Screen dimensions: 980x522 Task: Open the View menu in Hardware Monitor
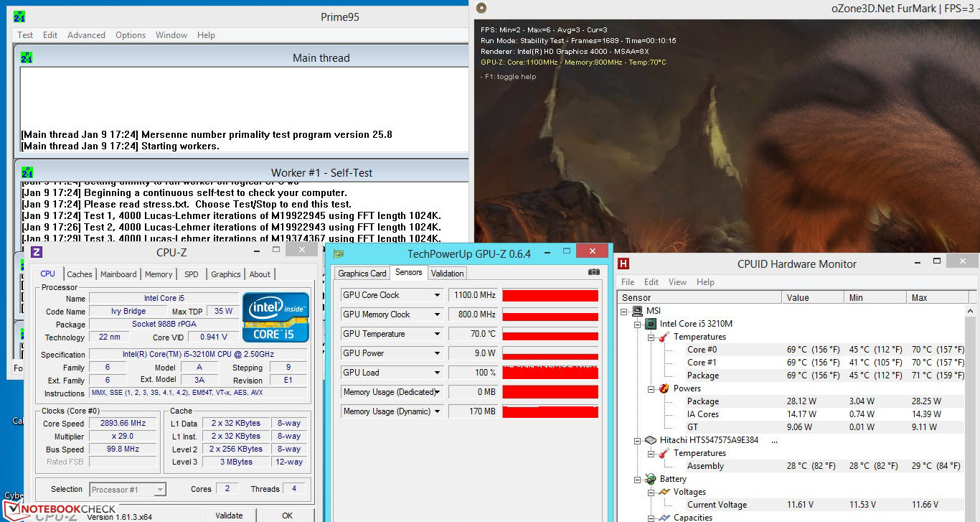tap(677, 282)
